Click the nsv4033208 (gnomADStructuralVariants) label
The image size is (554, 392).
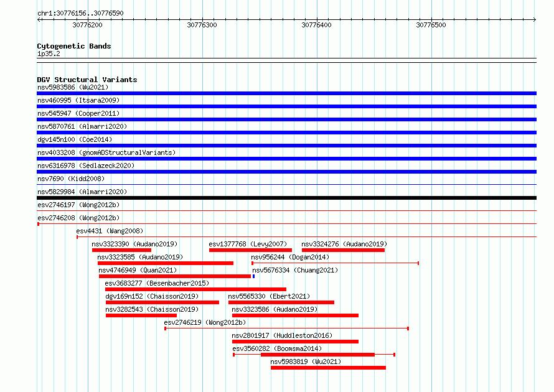106,152
